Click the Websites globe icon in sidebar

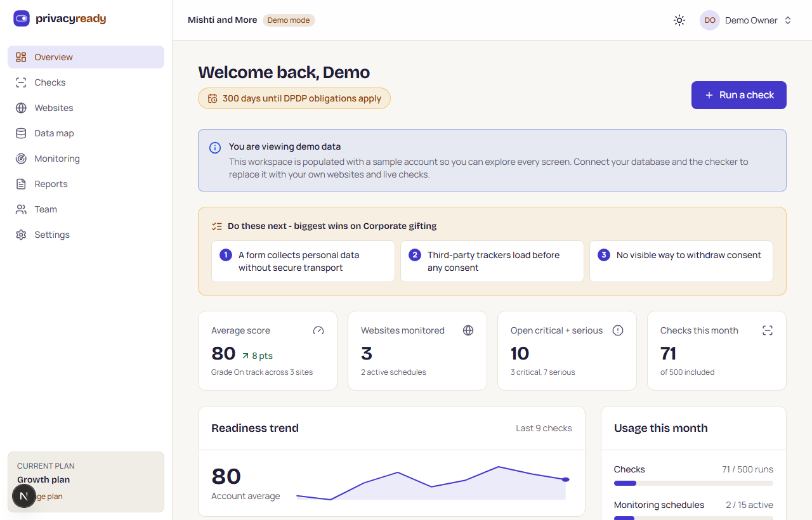point(21,108)
